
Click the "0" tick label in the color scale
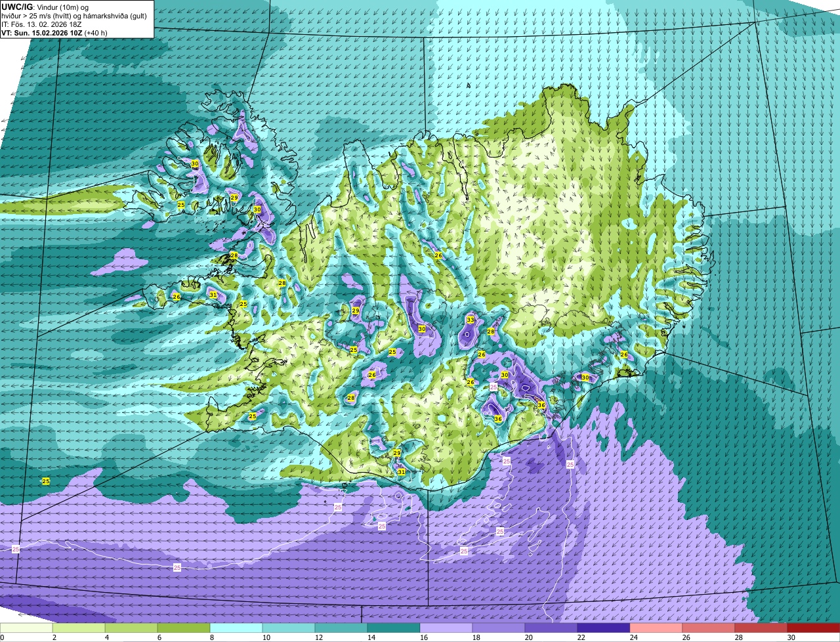[x=2, y=637]
